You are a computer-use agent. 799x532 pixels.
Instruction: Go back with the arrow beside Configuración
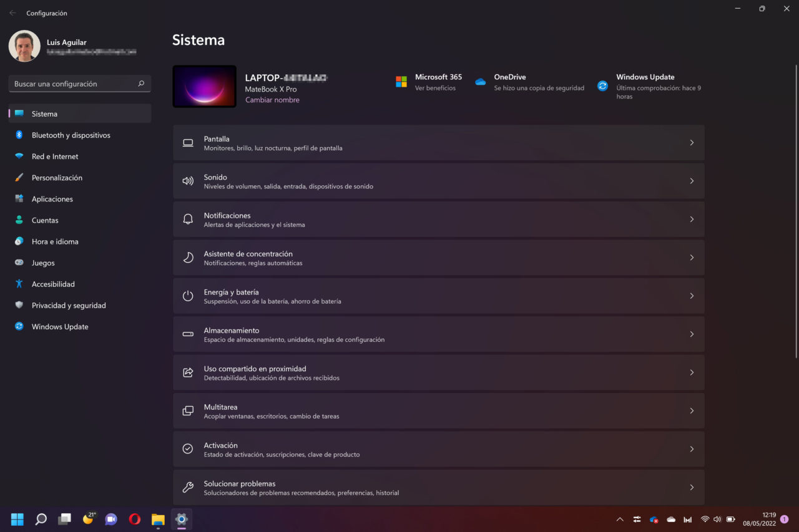[12, 13]
